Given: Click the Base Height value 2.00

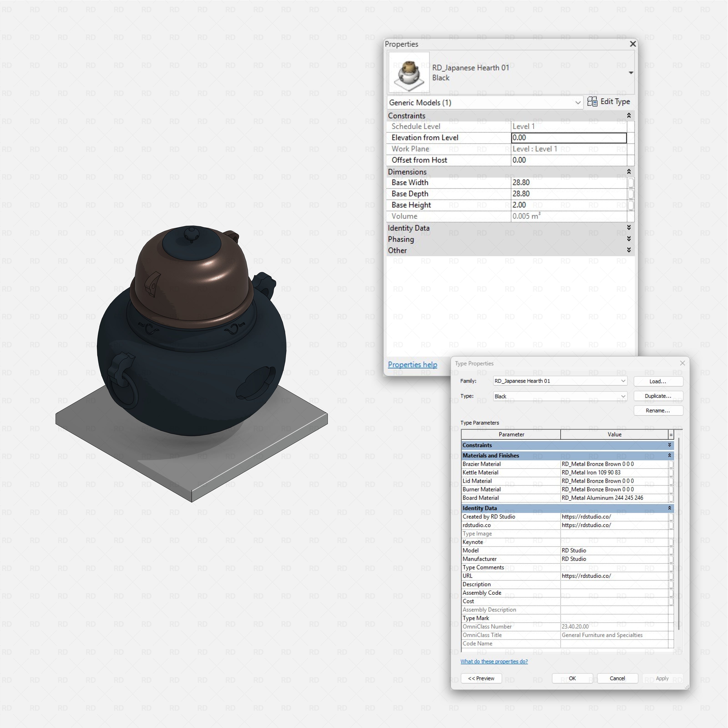Looking at the screenshot, I should pos(569,205).
